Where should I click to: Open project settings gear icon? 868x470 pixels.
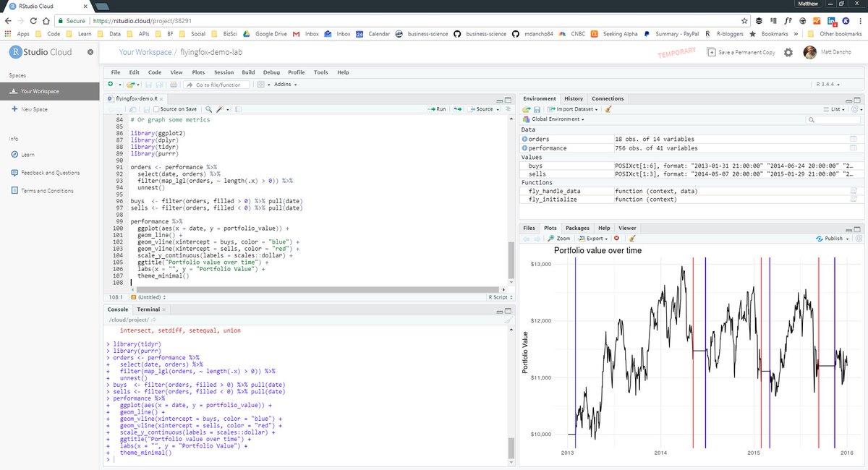[x=788, y=52]
